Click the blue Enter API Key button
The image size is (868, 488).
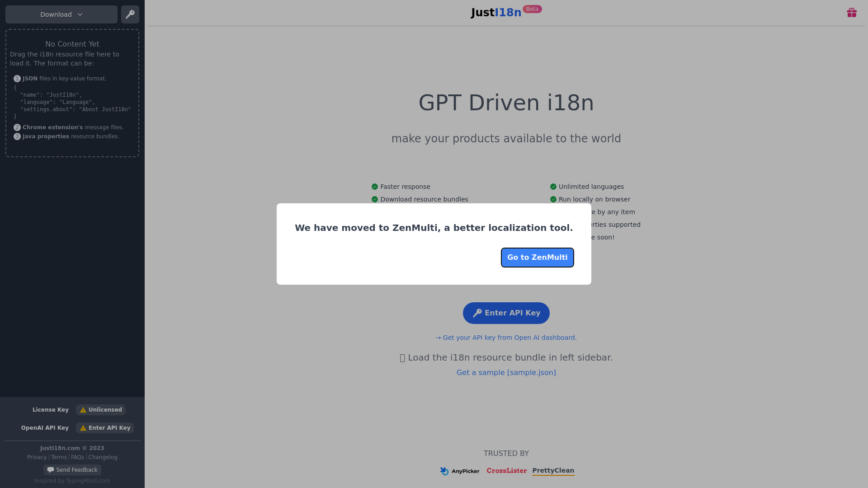coord(506,313)
